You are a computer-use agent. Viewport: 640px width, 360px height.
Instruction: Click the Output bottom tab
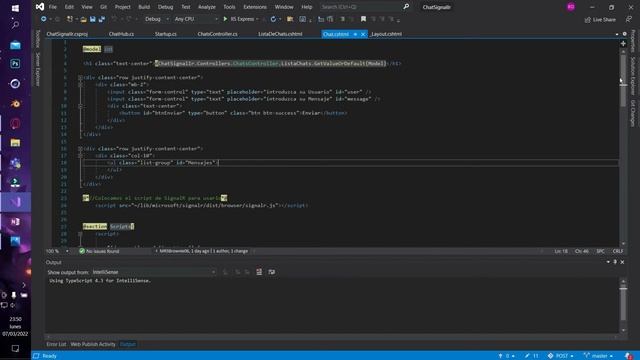(x=128, y=344)
